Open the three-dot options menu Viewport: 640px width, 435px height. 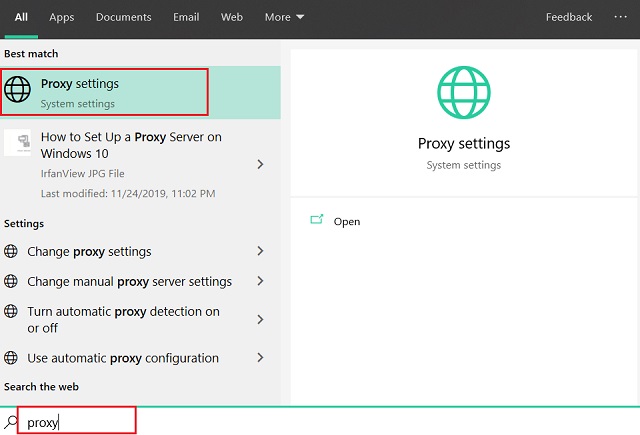[x=620, y=17]
